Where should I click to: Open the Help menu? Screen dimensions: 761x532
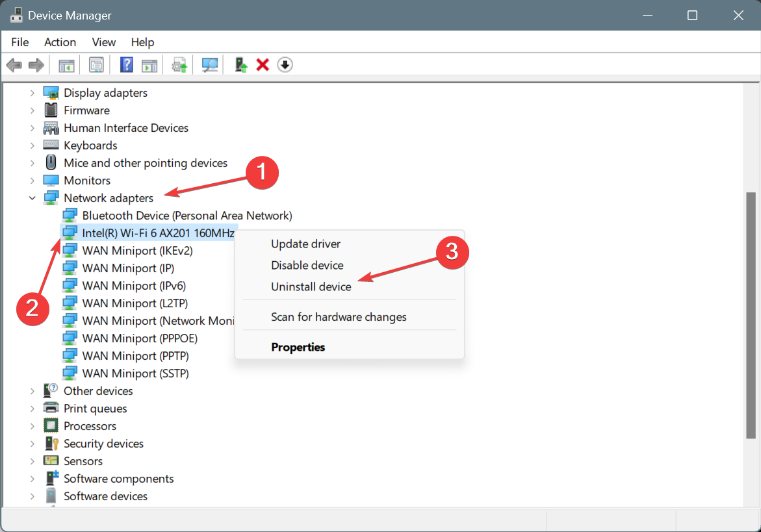(142, 42)
